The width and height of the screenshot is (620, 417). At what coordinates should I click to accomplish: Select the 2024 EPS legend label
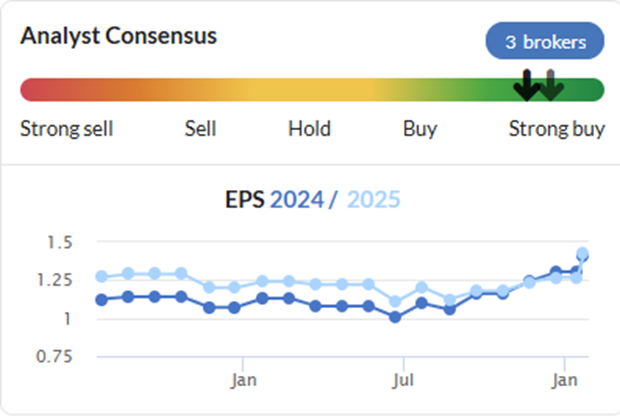pyautogui.click(x=297, y=199)
